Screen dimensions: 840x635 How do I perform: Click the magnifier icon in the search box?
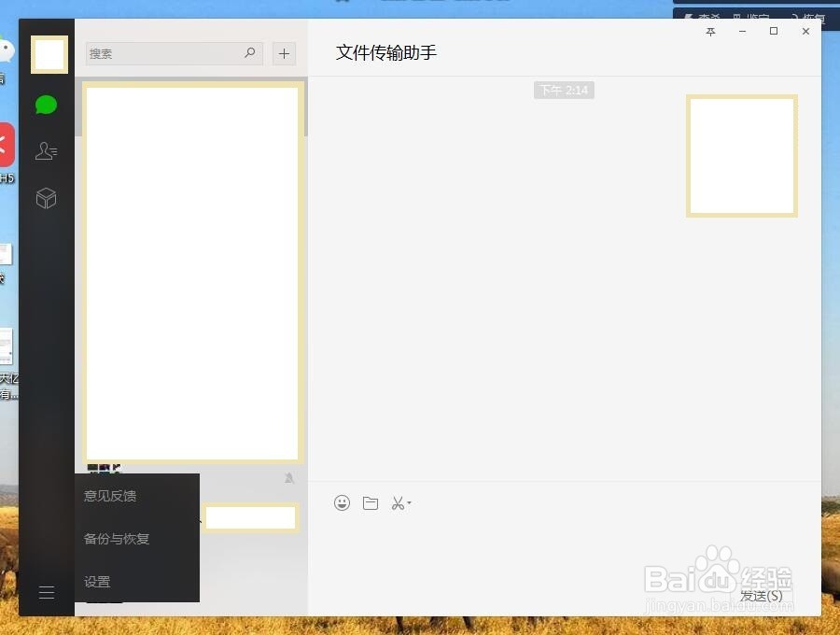click(249, 52)
